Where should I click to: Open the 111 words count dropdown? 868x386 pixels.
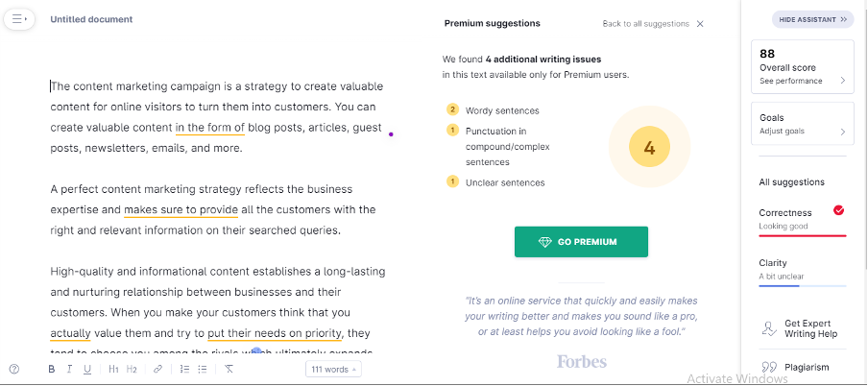333,369
